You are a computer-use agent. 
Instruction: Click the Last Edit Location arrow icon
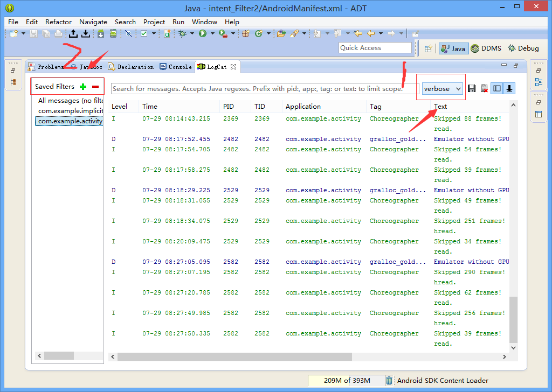pos(358,34)
